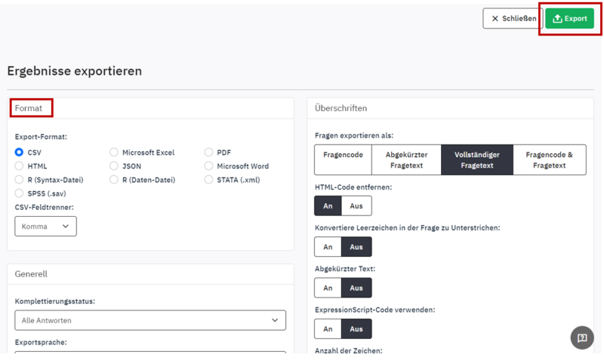
Task: Set Leerzeichen zu Unterstrichen to An
Action: (328, 247)
